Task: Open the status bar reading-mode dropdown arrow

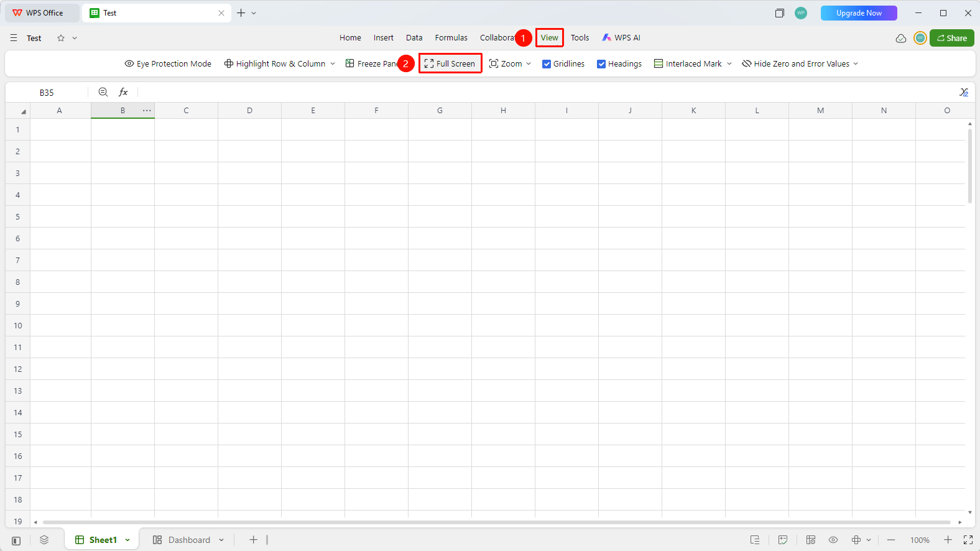Action: [869, 540]
